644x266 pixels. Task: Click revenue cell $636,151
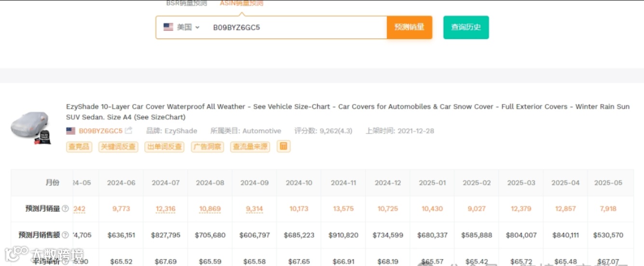point(121,235)
